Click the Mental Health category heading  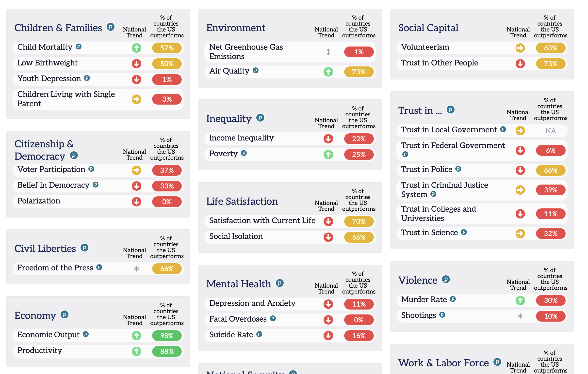coord(238,284)
